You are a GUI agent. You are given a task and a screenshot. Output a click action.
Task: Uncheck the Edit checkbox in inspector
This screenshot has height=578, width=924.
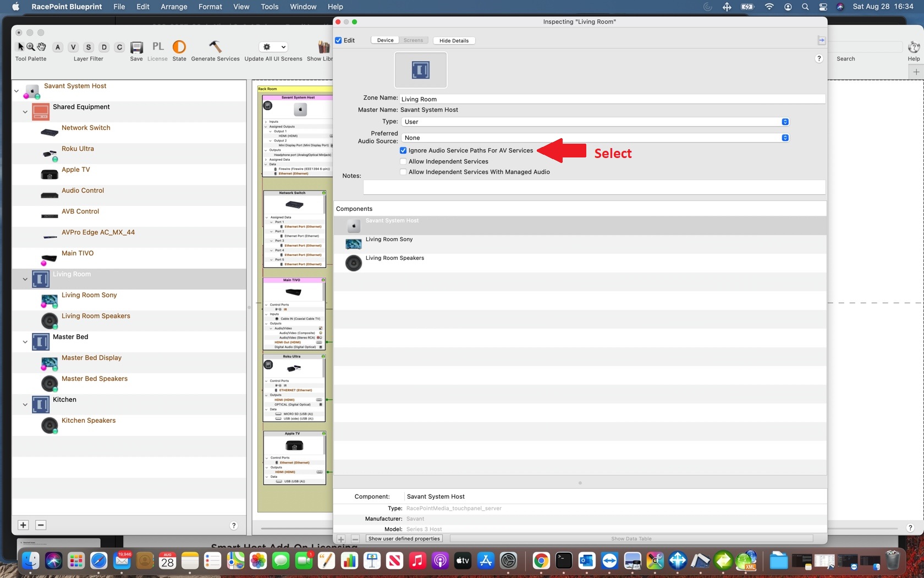click(x=338, y=40)
